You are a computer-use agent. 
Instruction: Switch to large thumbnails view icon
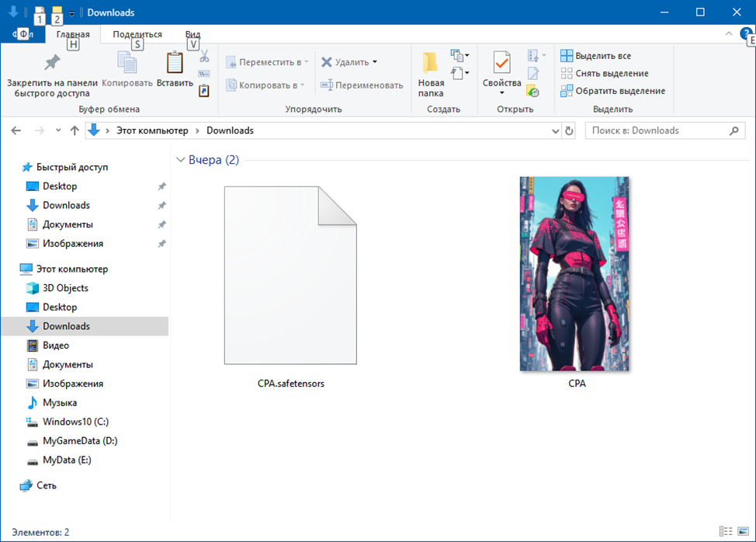pos(741,531)
